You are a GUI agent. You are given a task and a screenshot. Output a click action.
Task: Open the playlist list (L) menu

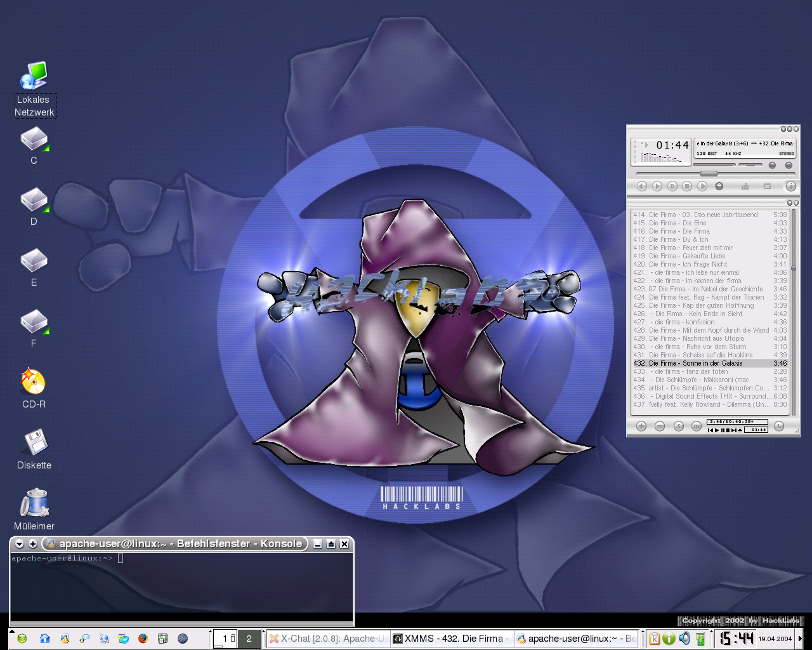pyautogui.click(x=779, y=427)
